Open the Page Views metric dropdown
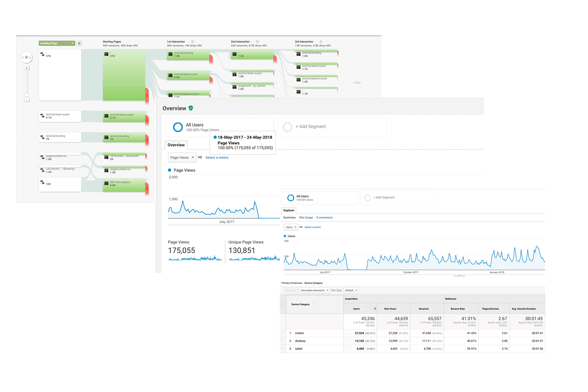 tap(182, 158)
